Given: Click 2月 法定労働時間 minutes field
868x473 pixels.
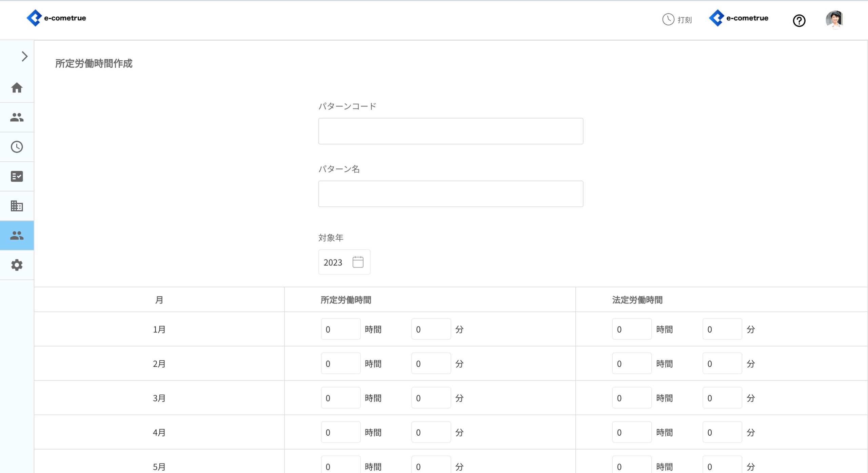Looking at the screenshot, I should pos(722,363).
